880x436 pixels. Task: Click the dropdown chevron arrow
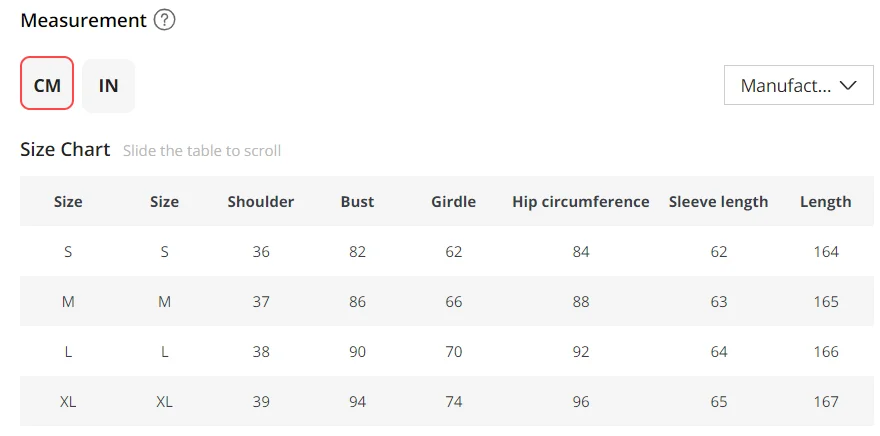click(848, 85)
